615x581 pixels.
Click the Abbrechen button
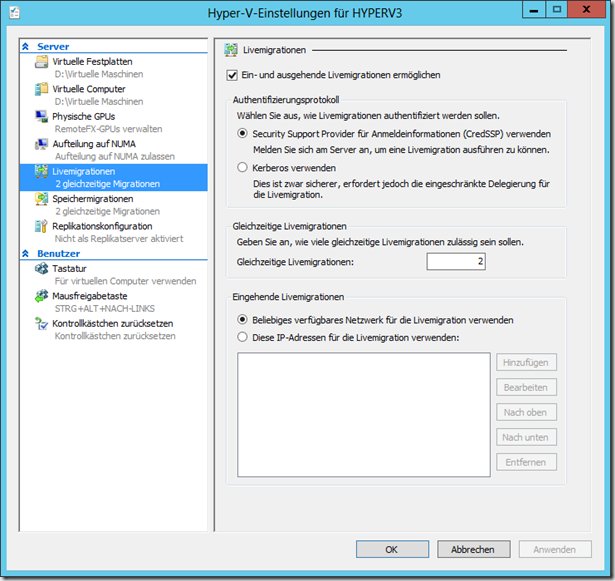pyautogui.click(x=474, y=549)
